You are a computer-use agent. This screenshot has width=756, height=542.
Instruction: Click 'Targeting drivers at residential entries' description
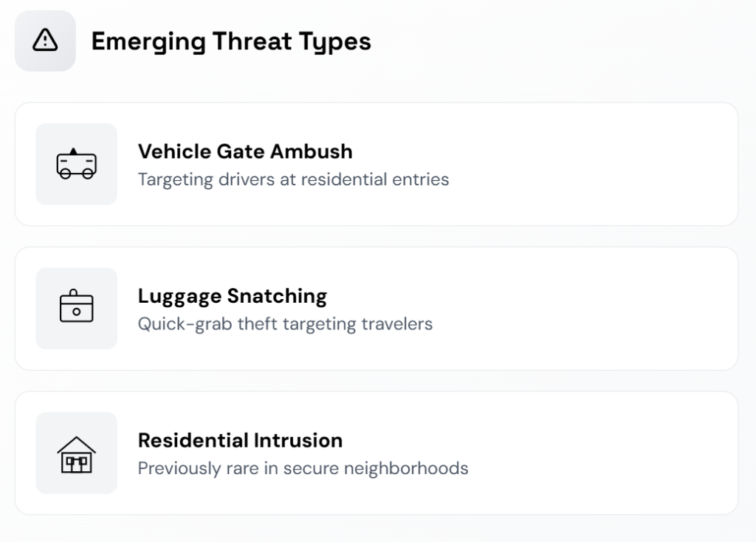click(x=293, y=179)
